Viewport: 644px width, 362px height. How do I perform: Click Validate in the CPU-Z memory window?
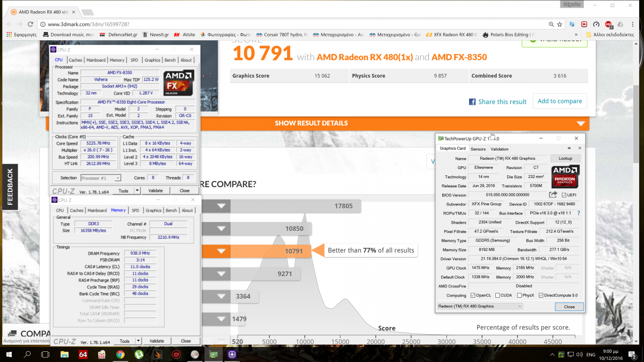coord(157,341)
